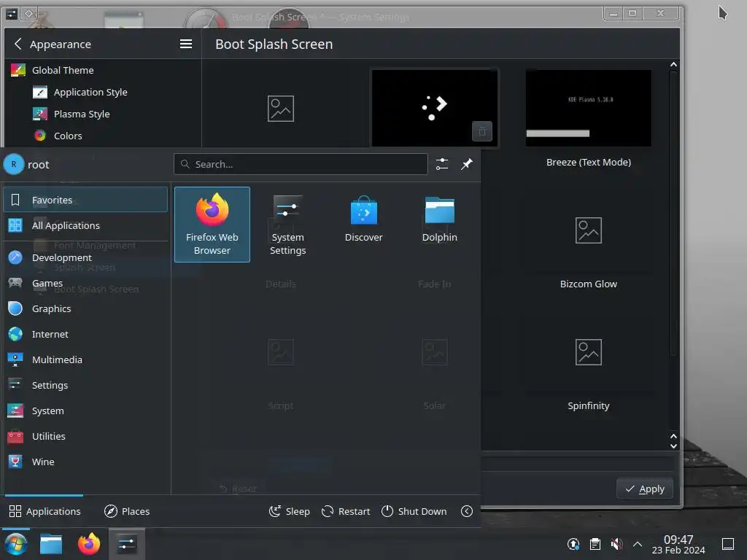The height and width of the screenshot is (560, 747).
Task: Expand hidden system tray icons
Action: (638, 544)
